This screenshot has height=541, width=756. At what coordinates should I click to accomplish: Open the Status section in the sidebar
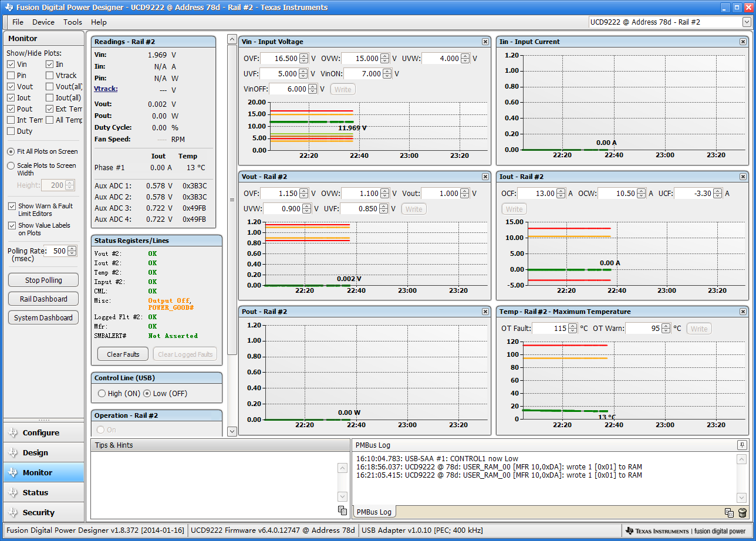tap(43, 493)
